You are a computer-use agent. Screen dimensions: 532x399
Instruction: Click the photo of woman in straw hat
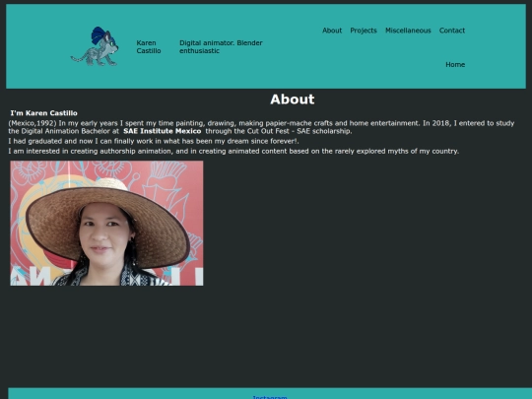pyautogui.click(x=106, y=223)
